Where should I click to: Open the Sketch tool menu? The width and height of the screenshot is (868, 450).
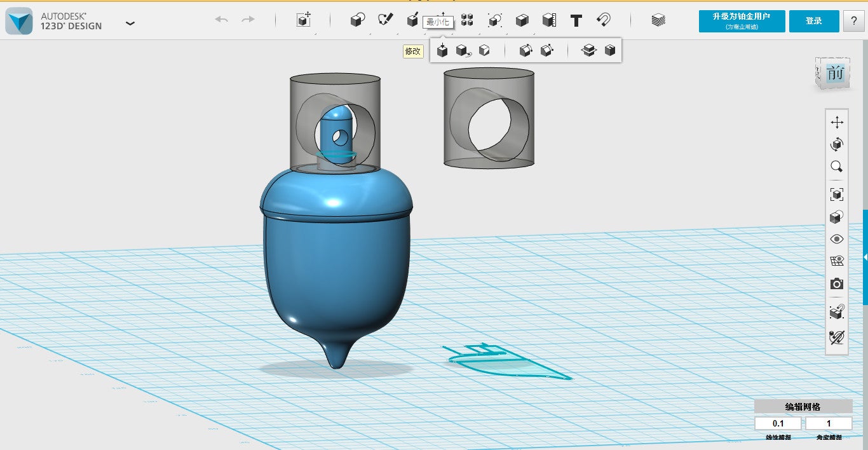(x=385, y=20)
